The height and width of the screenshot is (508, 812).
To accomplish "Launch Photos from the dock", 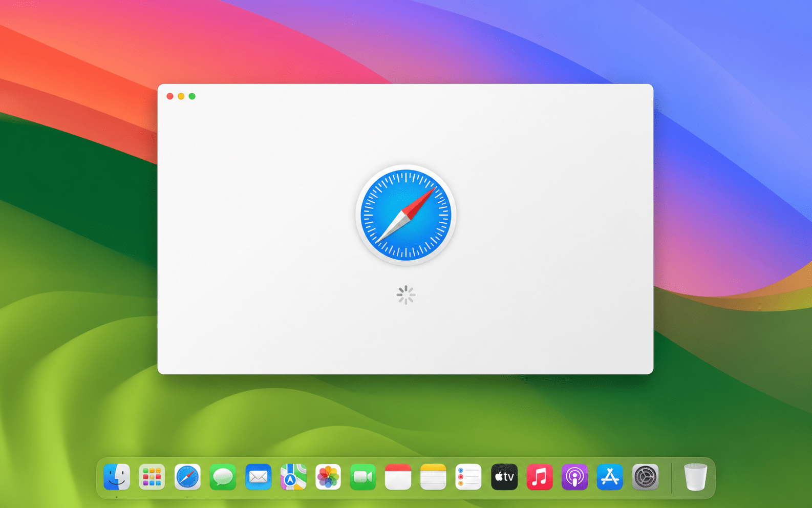I will pos(328,477).
